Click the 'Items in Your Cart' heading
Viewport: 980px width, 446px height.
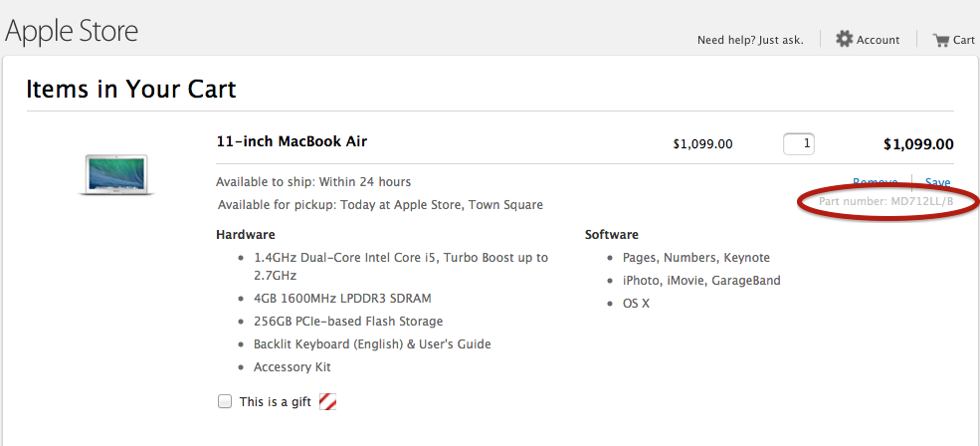(130, 89)
